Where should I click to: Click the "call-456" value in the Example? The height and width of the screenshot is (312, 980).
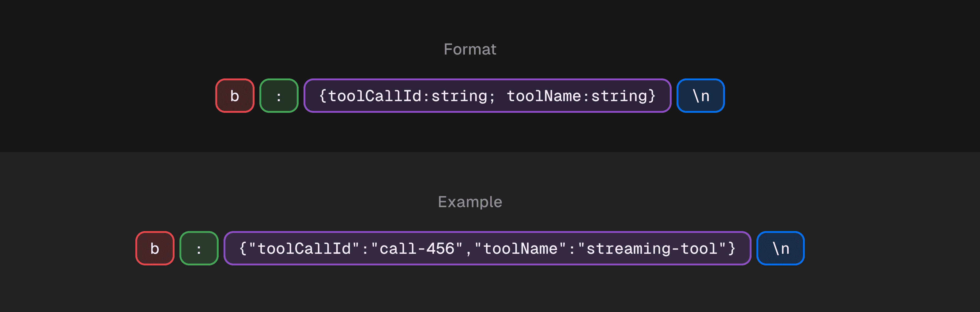pyautogui.click(x=417, y=249)
